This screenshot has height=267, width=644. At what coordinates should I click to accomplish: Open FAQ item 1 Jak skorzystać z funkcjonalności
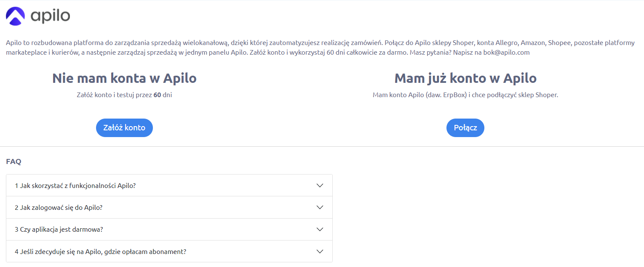[169, 185]
